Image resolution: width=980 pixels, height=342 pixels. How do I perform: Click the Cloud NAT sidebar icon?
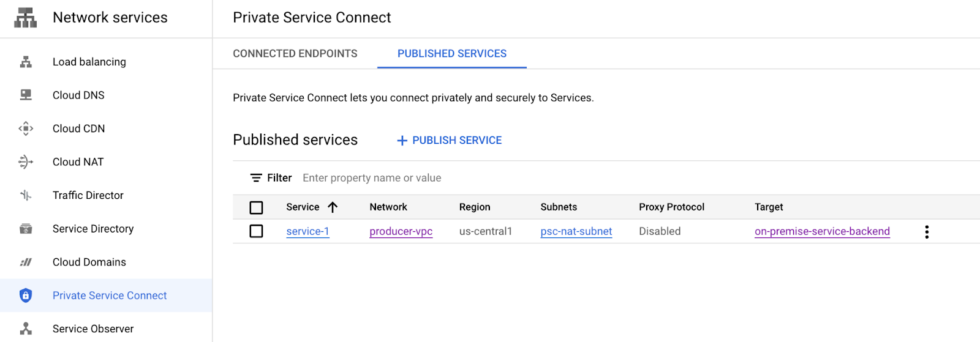pos(26,162)
